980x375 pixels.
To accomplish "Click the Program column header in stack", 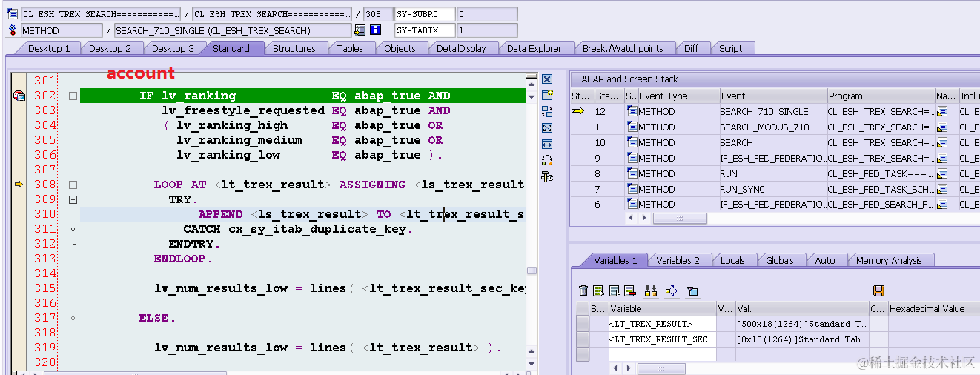I will [881, 96].
